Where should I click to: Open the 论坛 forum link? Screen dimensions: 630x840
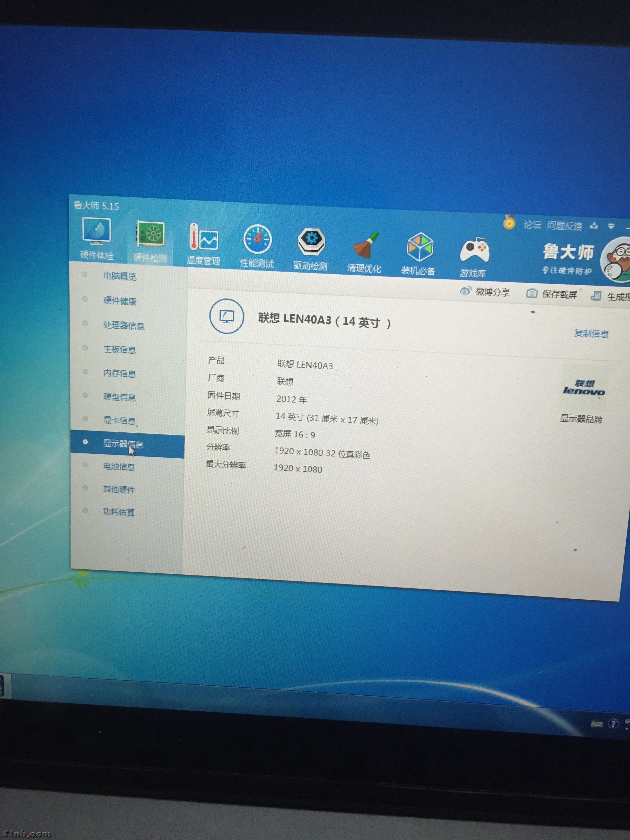click(x=532, y=225)
